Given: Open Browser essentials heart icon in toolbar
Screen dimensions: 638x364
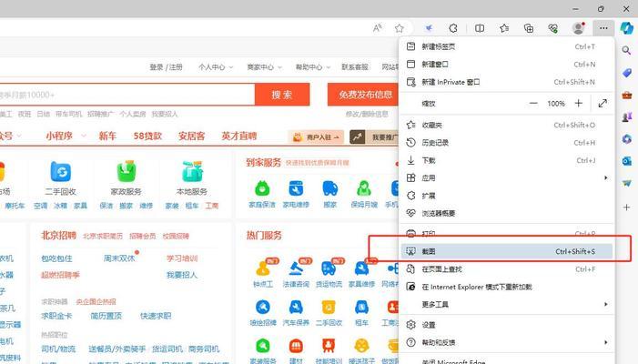Looking at the screenshot, I should [553, 28].
